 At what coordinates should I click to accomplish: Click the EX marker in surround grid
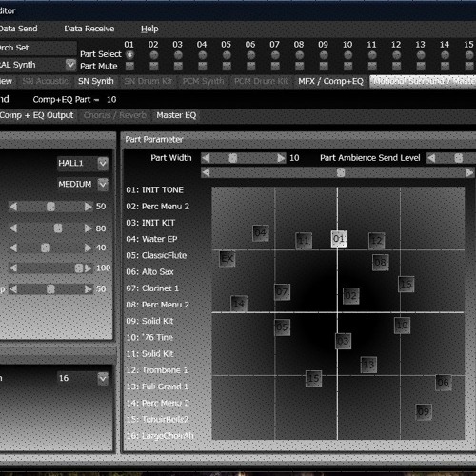pyautogui.click(x=228, y=258)
